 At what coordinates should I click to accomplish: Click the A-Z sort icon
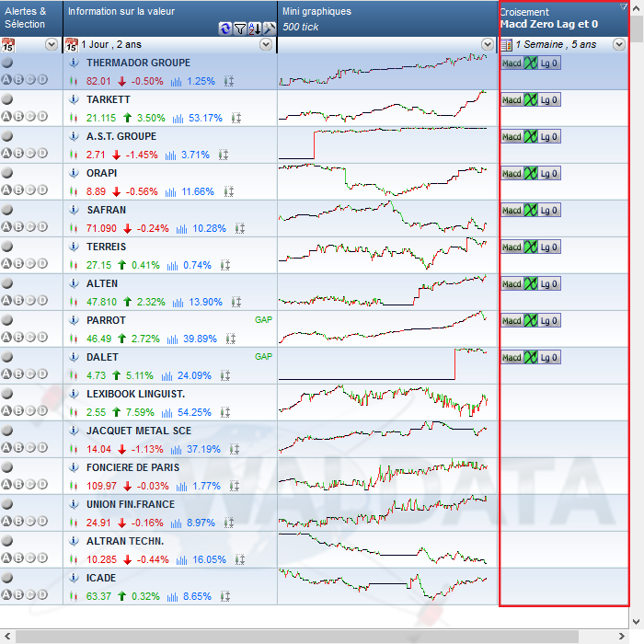click(254, 29)
